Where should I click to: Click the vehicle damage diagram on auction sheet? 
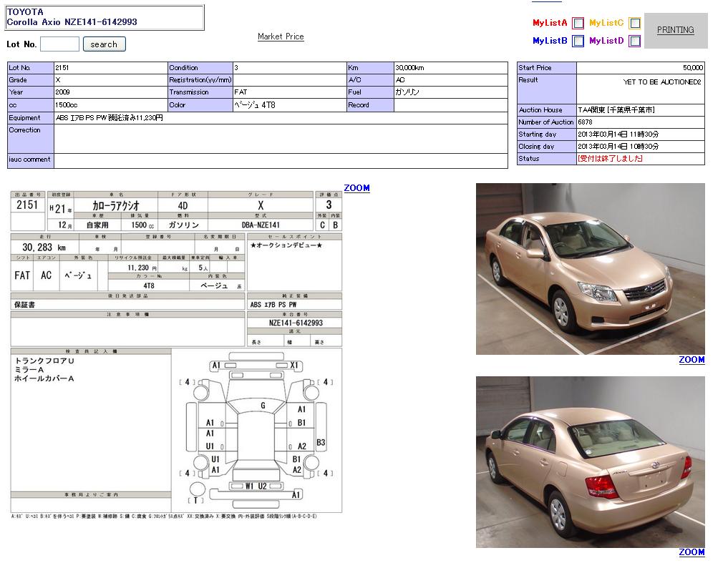coord(256,429)
